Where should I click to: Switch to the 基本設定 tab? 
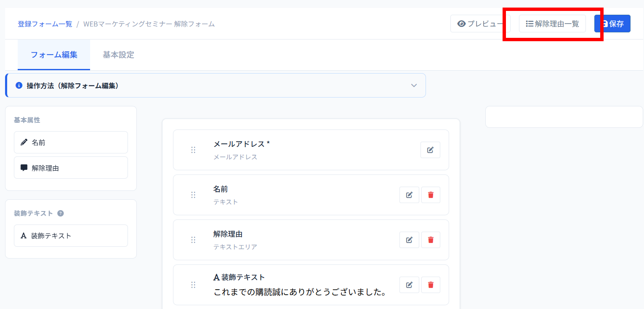pyautogui.click(x=118, y=55)
